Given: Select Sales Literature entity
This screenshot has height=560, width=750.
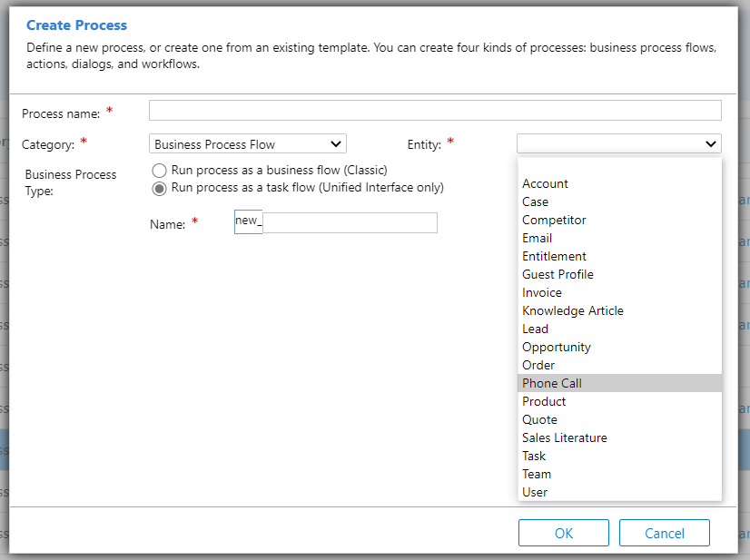Looking at the screenshot, I should (x=564, y=437).
